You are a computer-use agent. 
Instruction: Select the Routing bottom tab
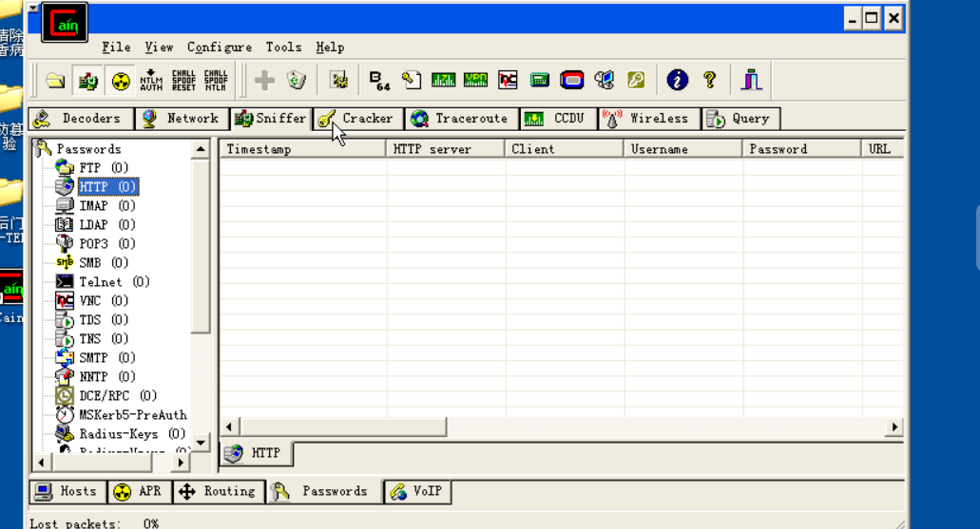point(218,492)
